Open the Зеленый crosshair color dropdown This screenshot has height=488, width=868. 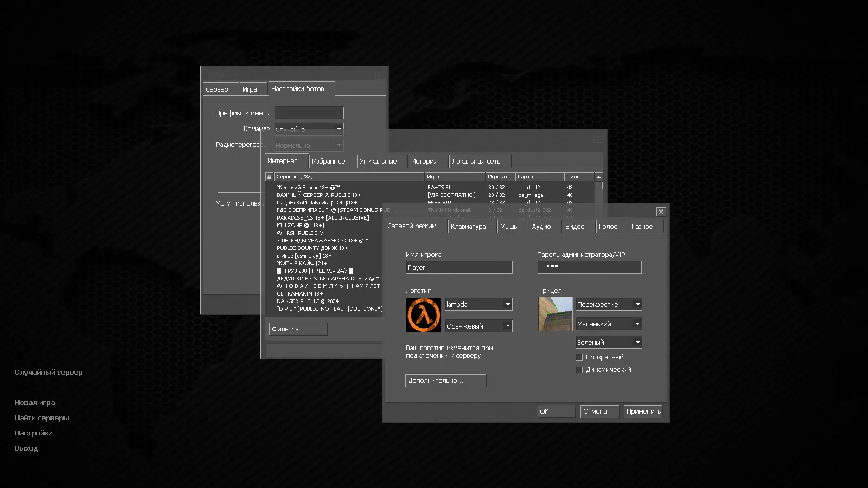[x=609, y=342]
